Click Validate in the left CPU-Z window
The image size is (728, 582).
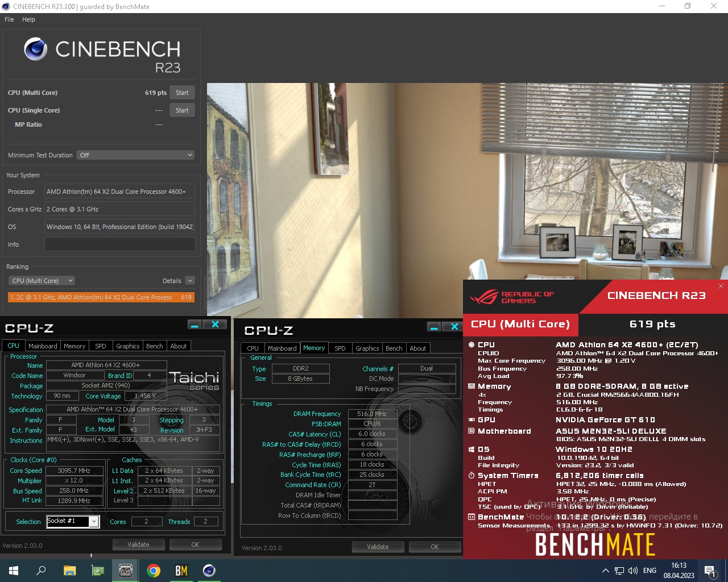click(x=138, y=544)
